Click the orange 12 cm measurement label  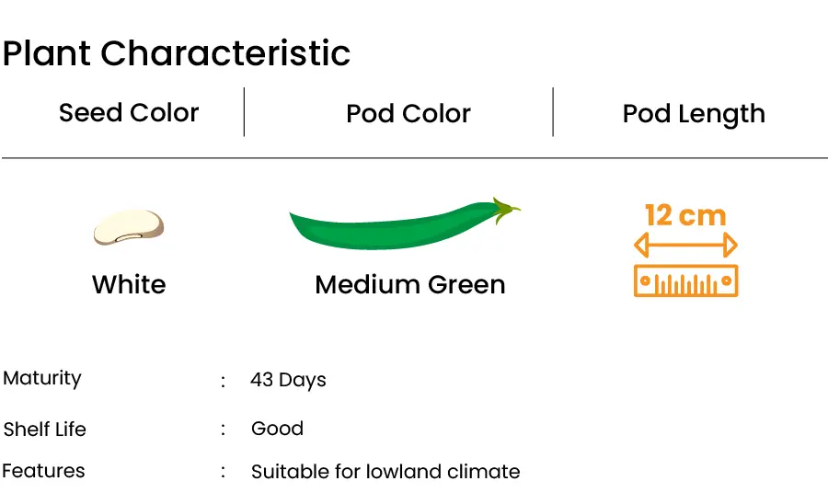coord(686,215)
